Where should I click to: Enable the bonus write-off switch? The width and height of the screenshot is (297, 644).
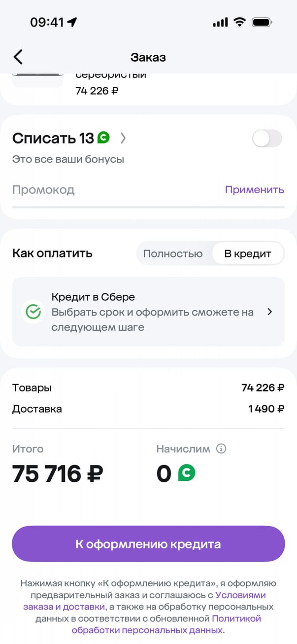pyautogui.click(x=267, y=139)
